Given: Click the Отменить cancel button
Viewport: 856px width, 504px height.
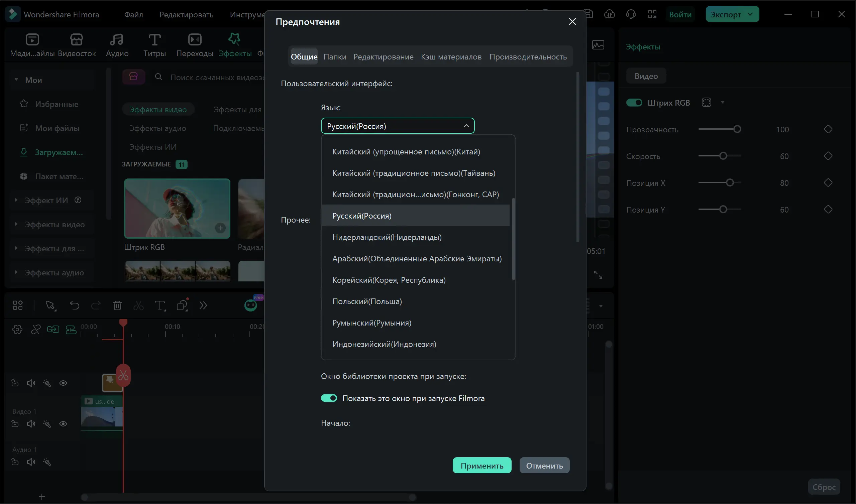Looking at the screenshot, I should [x=544, y=466].
